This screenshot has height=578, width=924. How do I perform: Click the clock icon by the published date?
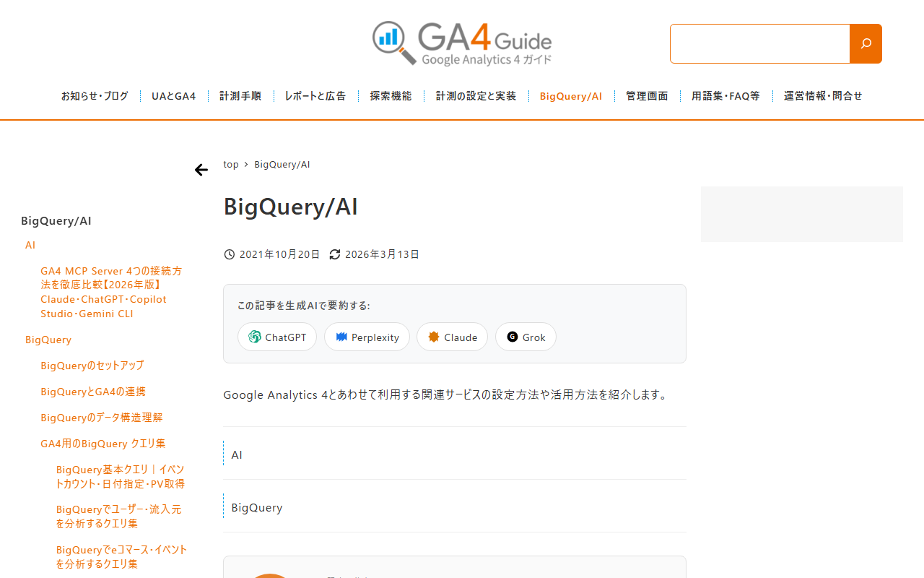230,254
